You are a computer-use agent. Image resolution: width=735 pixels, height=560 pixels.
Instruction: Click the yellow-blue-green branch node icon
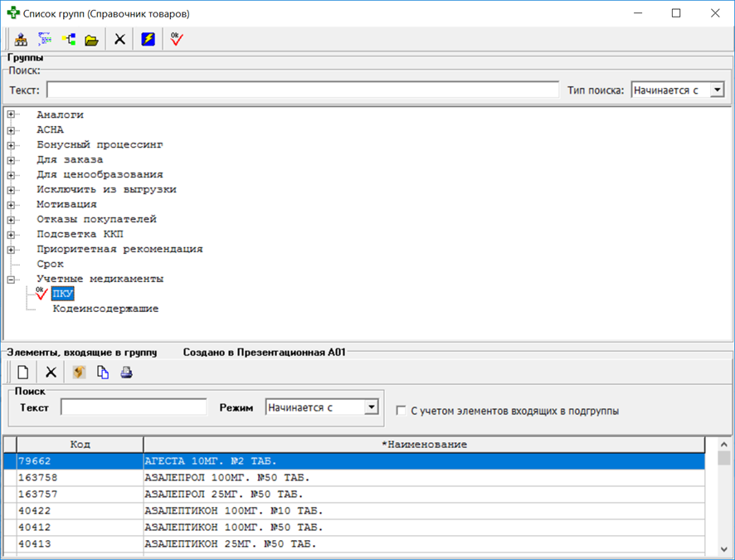pyautogui.click(x=68, y=39)
